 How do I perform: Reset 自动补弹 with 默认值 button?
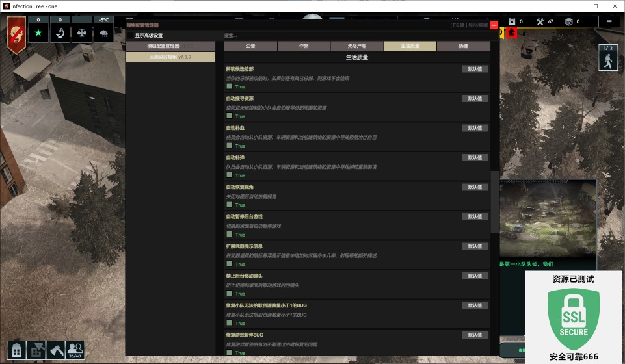[475, 158]
